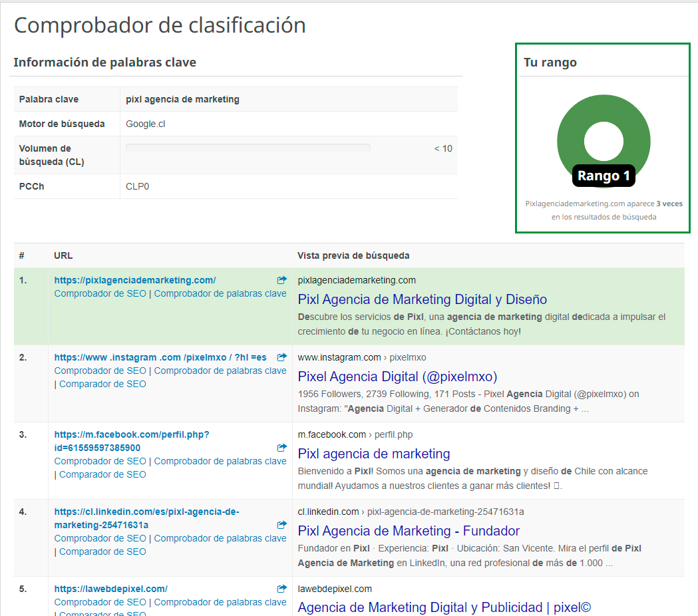Click the Vista previa de búsqueda column header
The image size is (698, 616).
click(353, 255)
